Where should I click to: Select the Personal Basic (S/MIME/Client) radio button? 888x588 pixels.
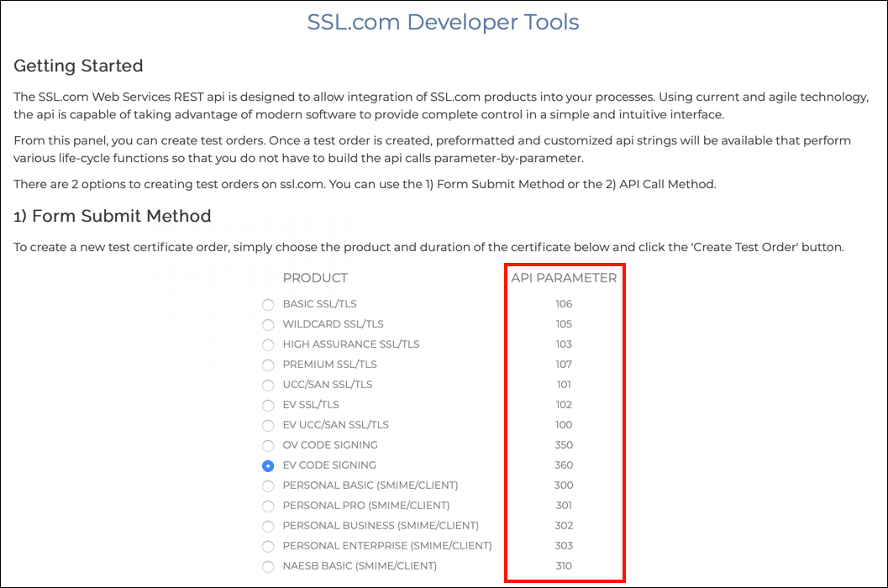[268, 486]
